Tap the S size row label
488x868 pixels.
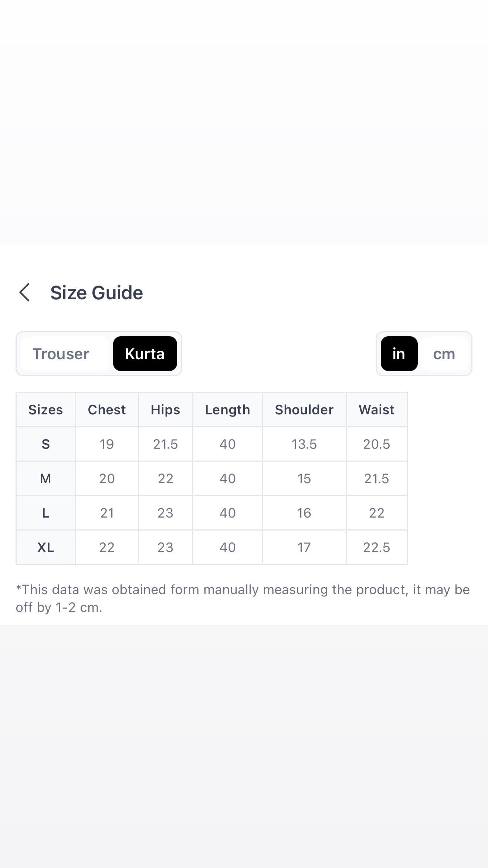pyautogui.click(x=46, y=444)
